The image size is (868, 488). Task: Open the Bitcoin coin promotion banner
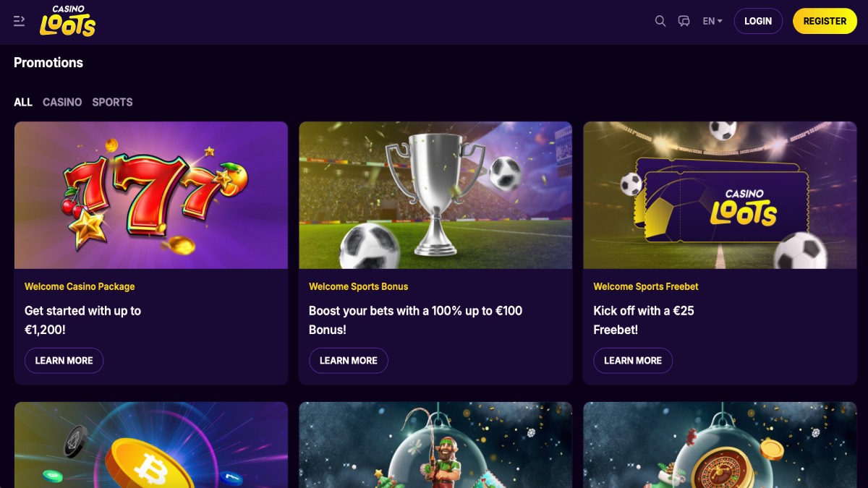(x=151, y=445)
